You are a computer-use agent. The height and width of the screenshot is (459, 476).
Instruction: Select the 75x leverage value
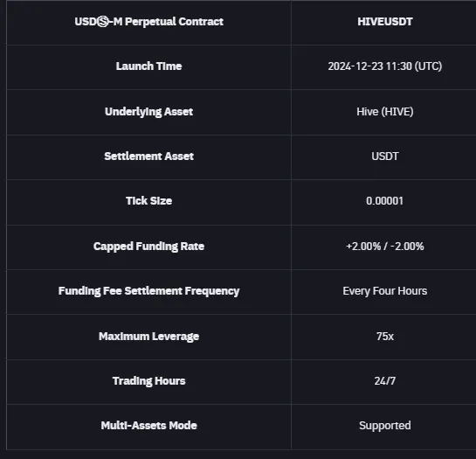coord(384,337)
